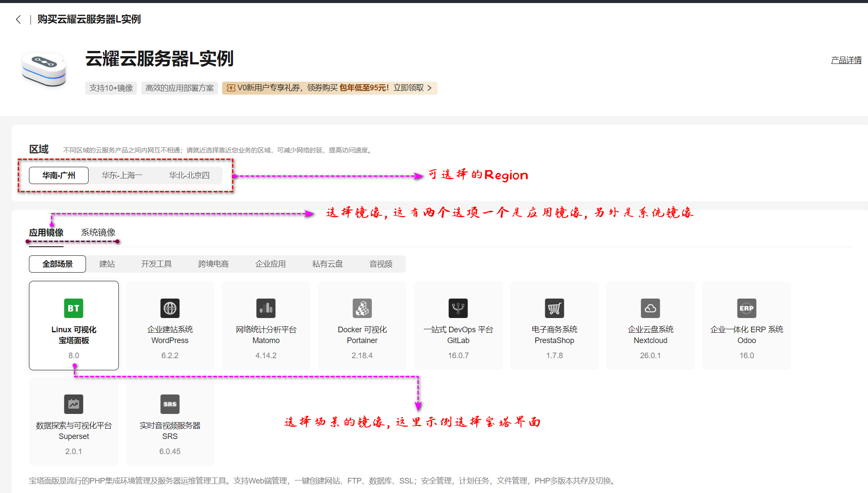Click 立即领取 coupon banner arrow

429,88
